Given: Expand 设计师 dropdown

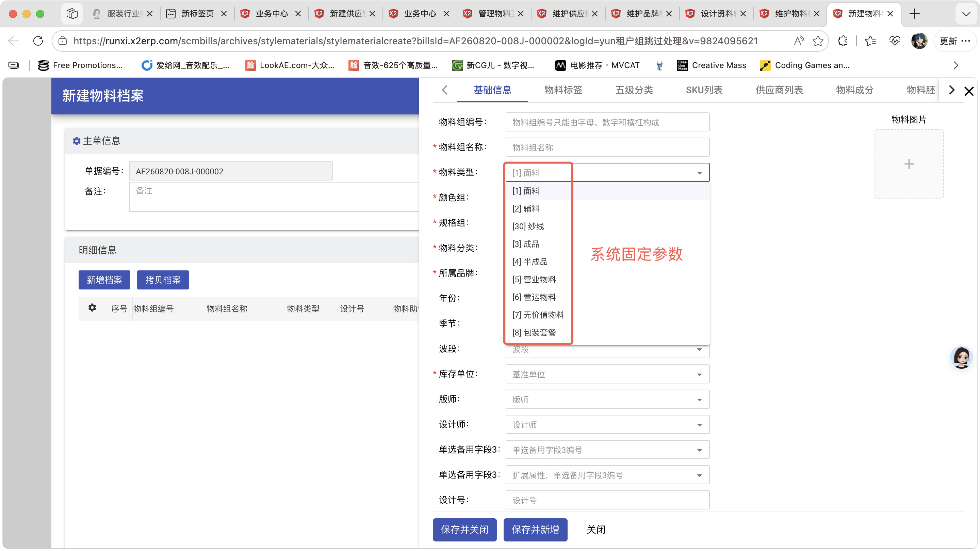Looking at the screenshot, I should pyautogui.click(x=607, y=425).
